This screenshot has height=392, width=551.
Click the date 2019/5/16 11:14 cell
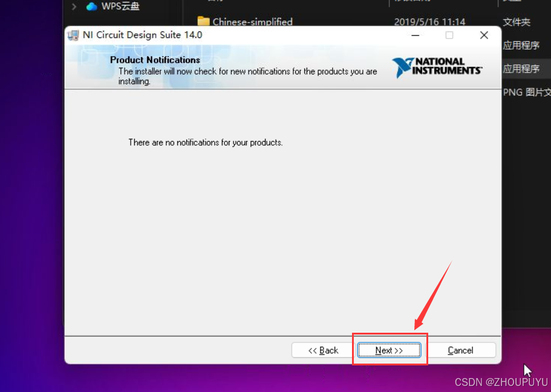click(429, 22)
